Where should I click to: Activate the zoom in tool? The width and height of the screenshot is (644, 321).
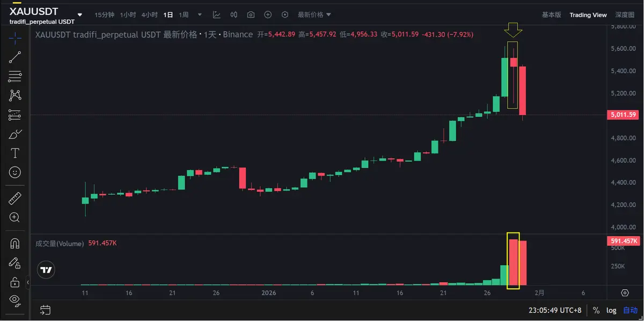tap(15, 217)
